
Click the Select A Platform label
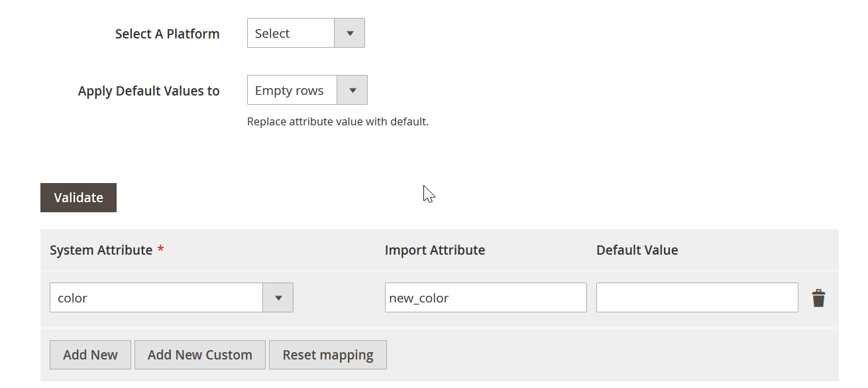pyautogui.click(x=168, y=34)
